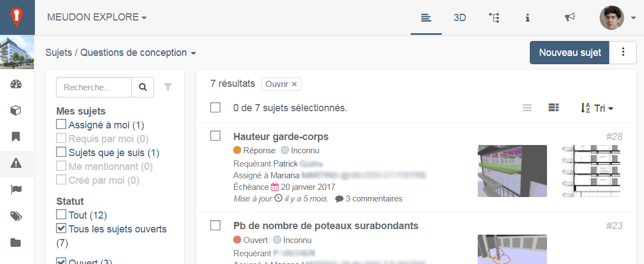Switch to the 3D tab
The height and width of the screenshot is (264, 644).
coord(459,18)
